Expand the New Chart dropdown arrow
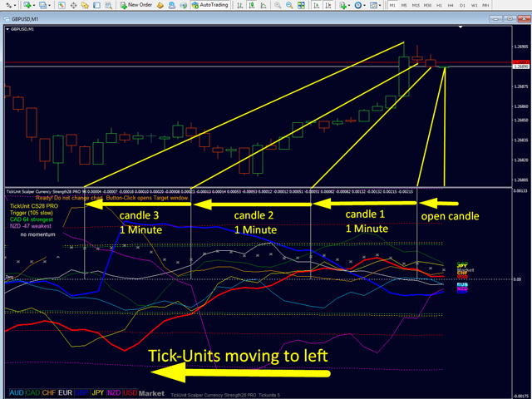Image resolution: width=532 pixels, height=399 pixels. point(34,6)
